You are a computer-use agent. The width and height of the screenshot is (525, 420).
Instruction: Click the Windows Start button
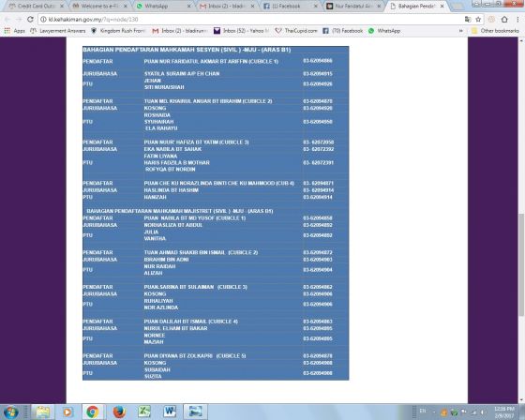(x=10, y=412)
